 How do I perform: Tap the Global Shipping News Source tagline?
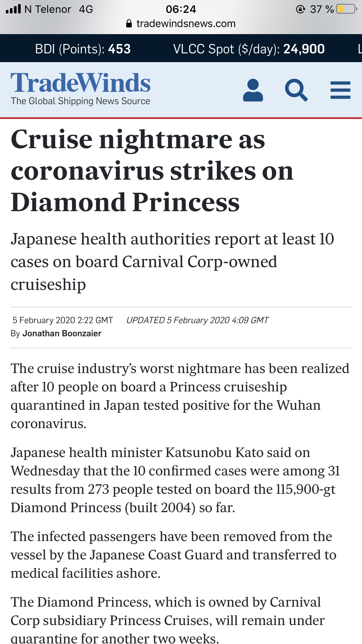pyautogui.click(x=80, y=101)
